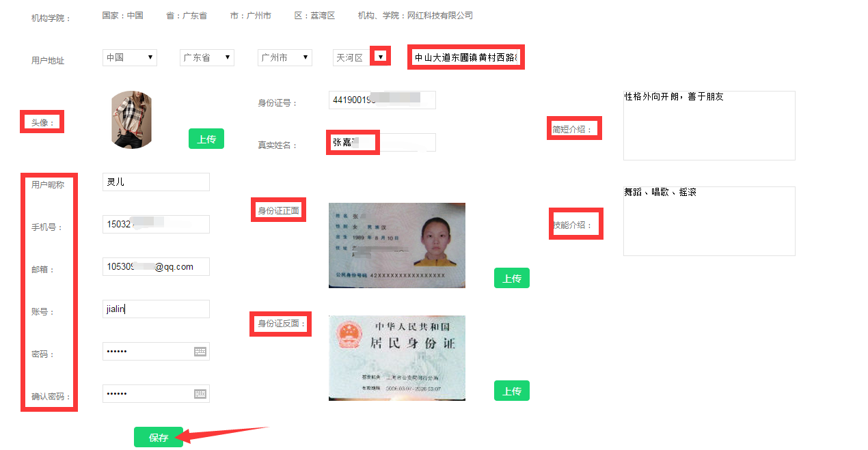Expand the province dropdown showing 广东省
Image resolution: width=868 pixels, height=450 pixels.
pyautogui.click(x=207, y=57)
